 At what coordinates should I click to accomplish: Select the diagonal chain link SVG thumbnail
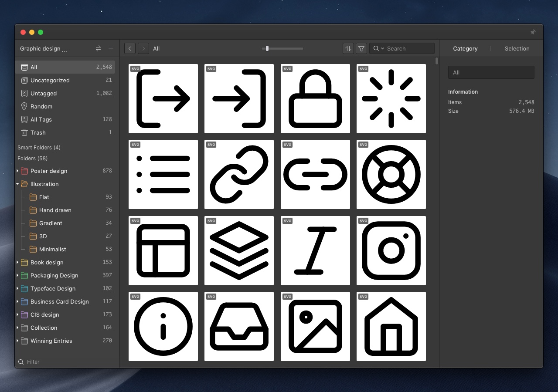(x=239, y=174)
